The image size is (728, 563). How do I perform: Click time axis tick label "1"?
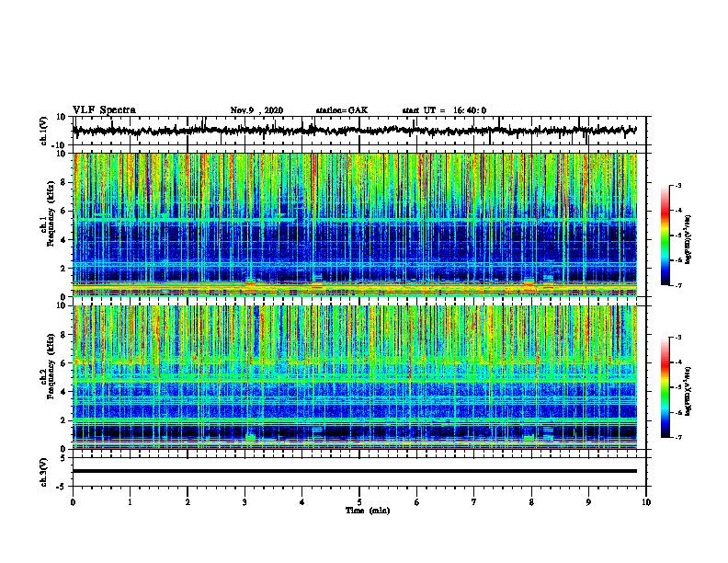[130, 502]
